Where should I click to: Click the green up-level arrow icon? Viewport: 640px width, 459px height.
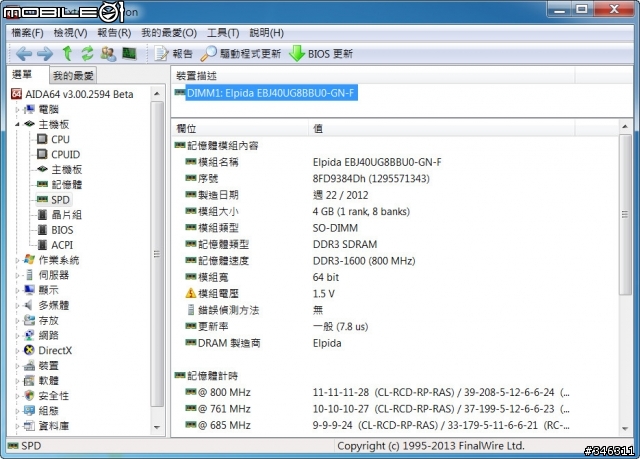[67, 53]
